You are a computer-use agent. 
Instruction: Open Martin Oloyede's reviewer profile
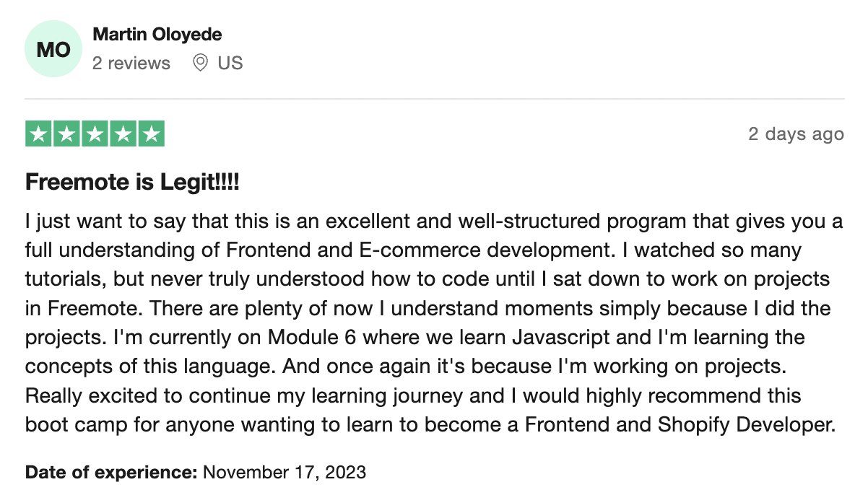tap(157, 34)
